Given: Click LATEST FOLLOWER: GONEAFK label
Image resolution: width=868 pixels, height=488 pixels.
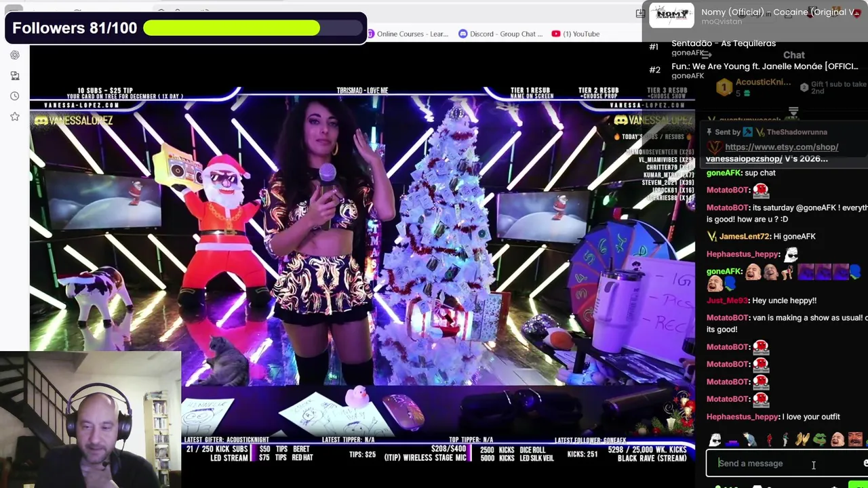Looking at the screenshot, I should point(591,441).
